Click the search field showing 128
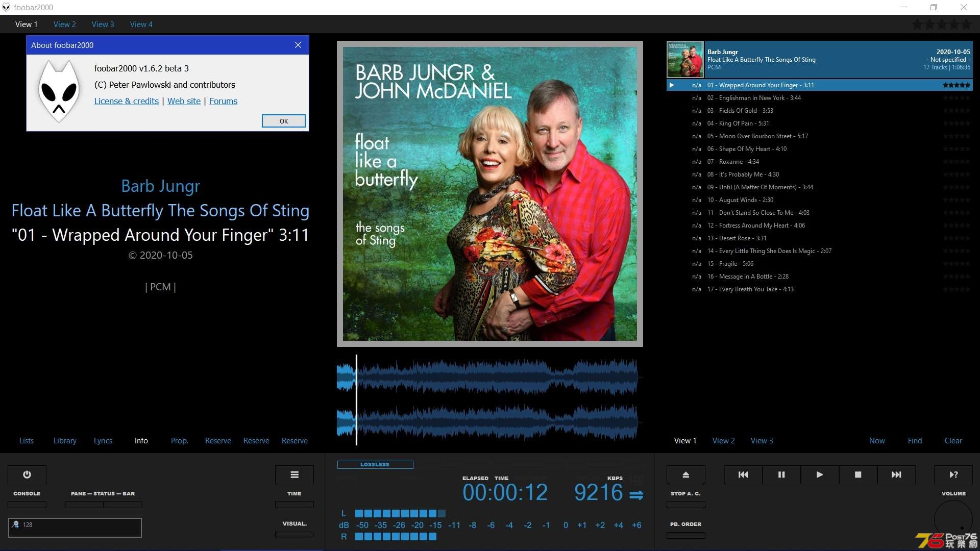The height and width of the screenshot is (551, 980). (75, 528)
